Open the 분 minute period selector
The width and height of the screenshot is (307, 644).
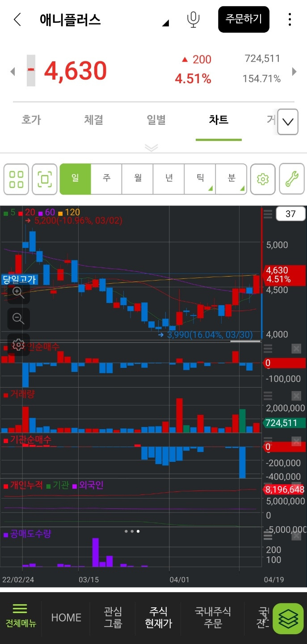[231, 179]
